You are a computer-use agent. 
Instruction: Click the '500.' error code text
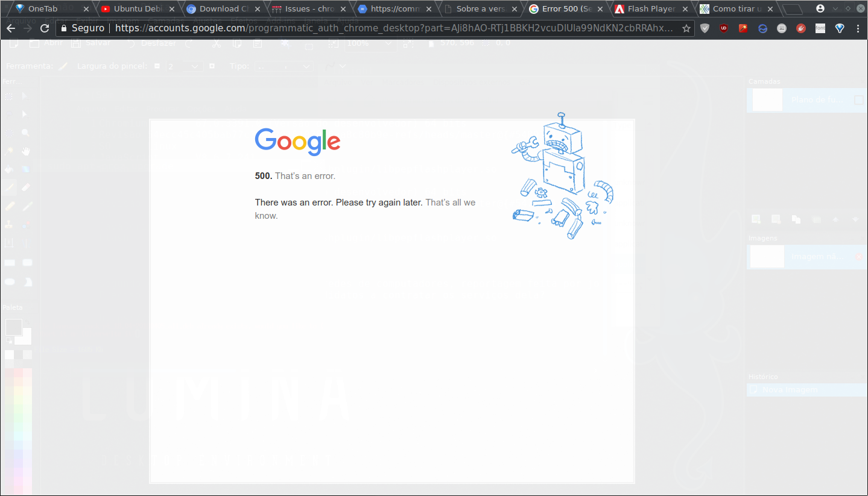264,176
